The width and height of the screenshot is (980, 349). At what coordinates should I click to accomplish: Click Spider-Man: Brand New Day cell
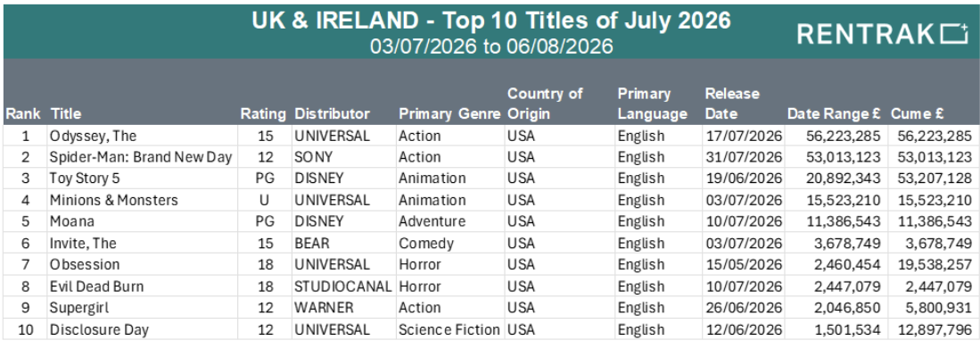coord(143,157)
